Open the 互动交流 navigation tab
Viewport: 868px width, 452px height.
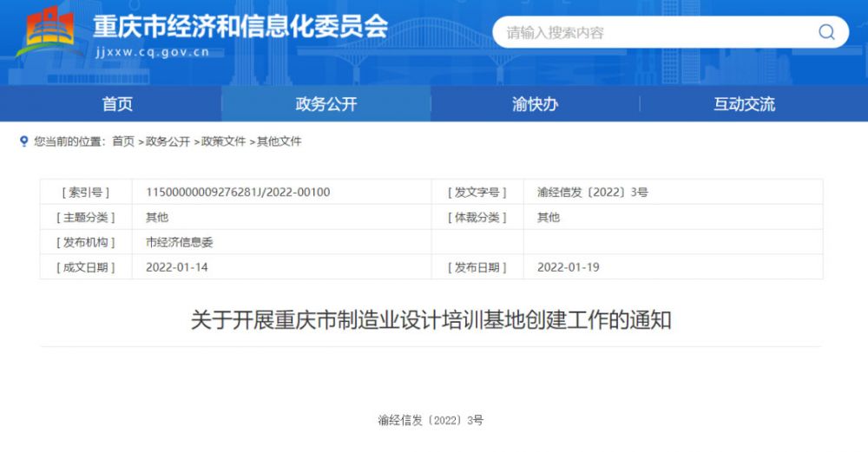pyautogui.click(x=744, y=104)
